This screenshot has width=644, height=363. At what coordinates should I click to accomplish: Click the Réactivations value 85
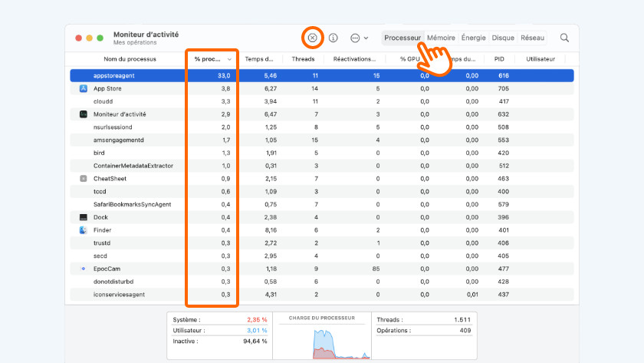(376, 269)
